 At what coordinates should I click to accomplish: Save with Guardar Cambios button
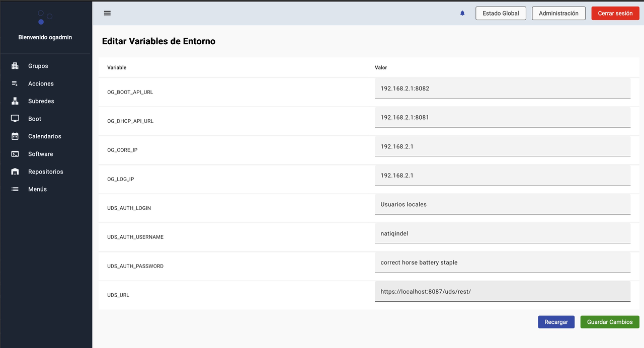[x=609, y=322]
